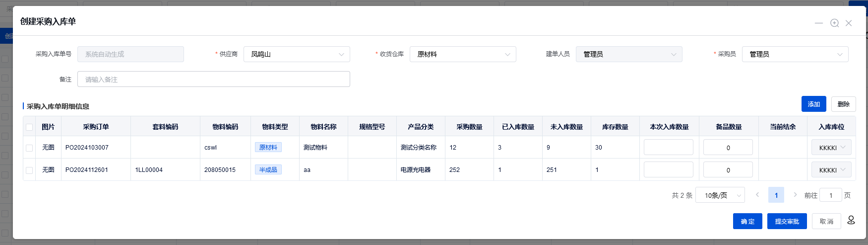Viewport: 868px width, 245px height.
Task: Open the 采购员 dropdown
Action: click(x=795, y=54)
